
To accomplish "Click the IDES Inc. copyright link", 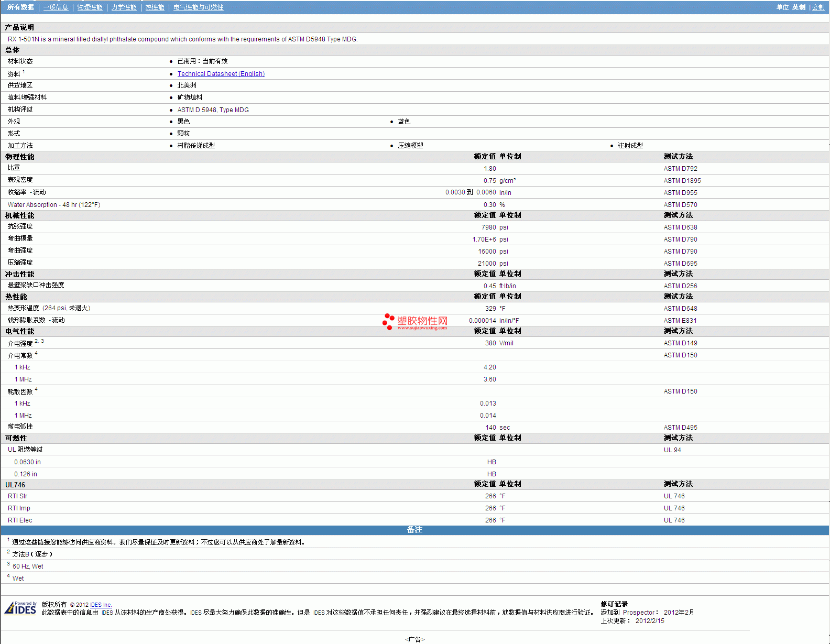I will coord(101,605).
